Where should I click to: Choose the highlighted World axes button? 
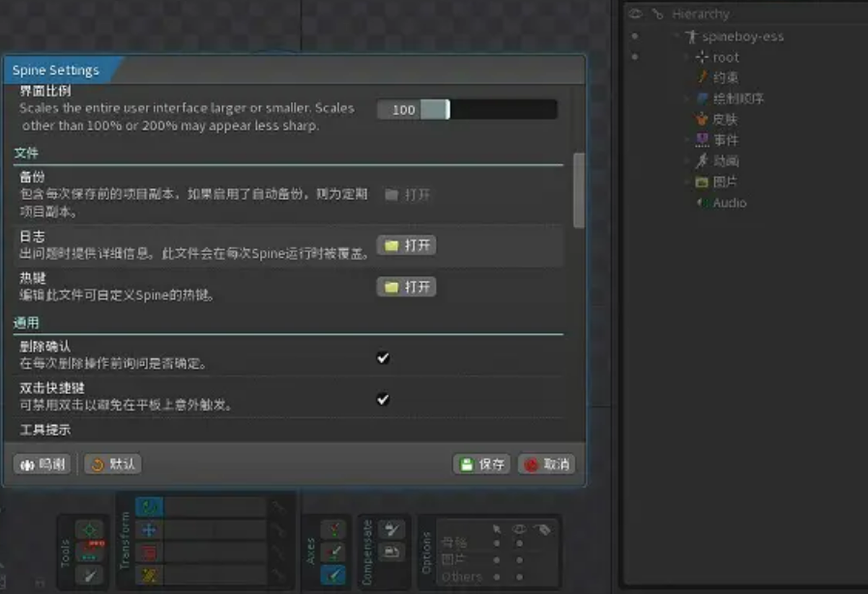(333, 576)
